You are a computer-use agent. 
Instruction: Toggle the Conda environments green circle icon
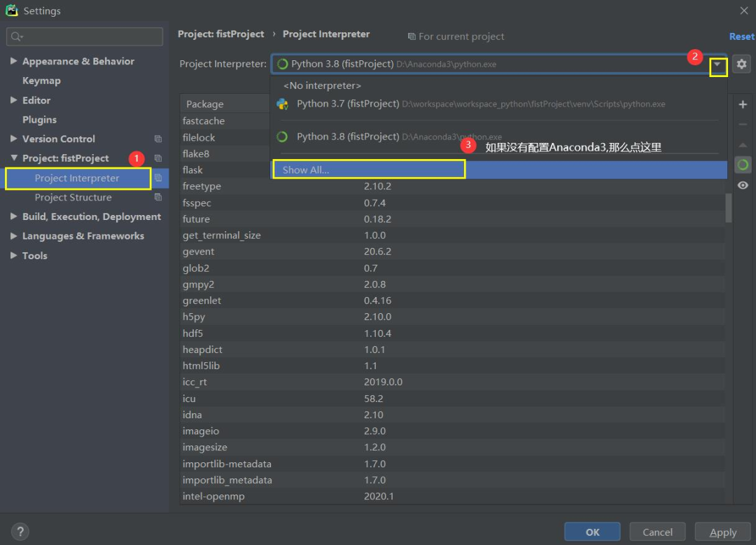pyautogui.click(x=743, y=165)
